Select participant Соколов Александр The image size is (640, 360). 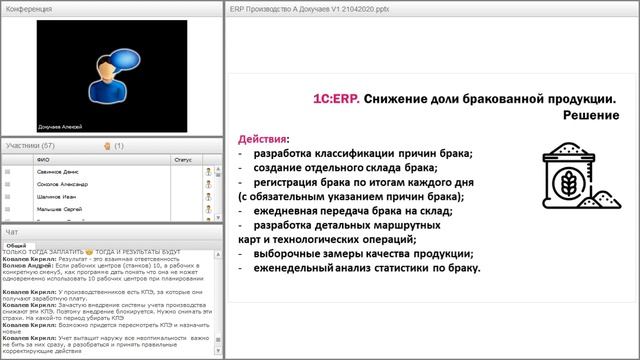point(62,184)
